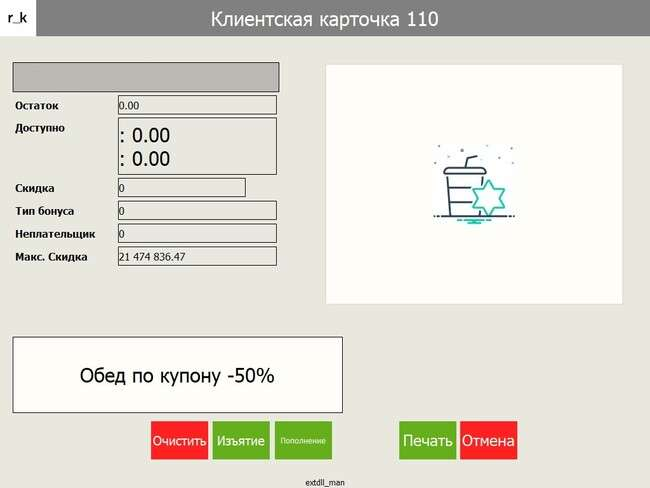Click the Макс. Скидка text label
Screen dimensions: 650x488
(52, 257)
